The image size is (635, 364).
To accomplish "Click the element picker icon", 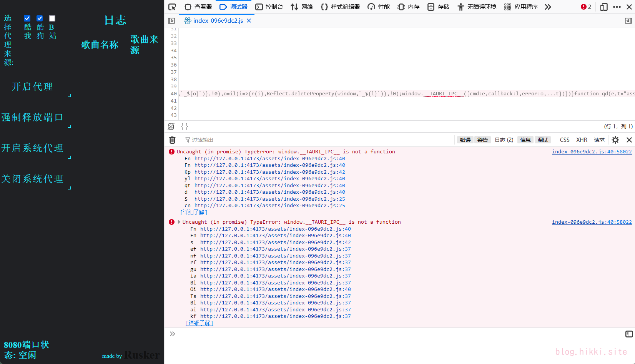I will click(172, 7).
